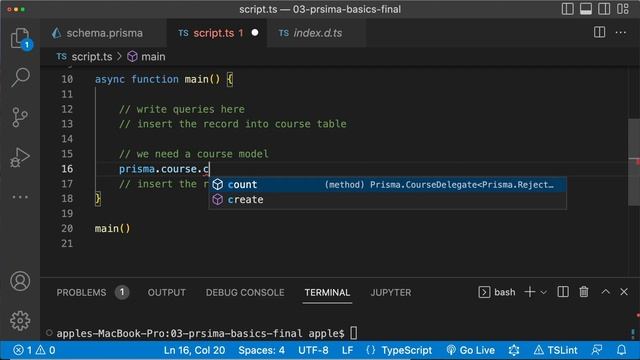The image size is (640, 360).
Task: Select create suggestion in autocomplete list
Action: pyautogui.click(x=387, y=200)
